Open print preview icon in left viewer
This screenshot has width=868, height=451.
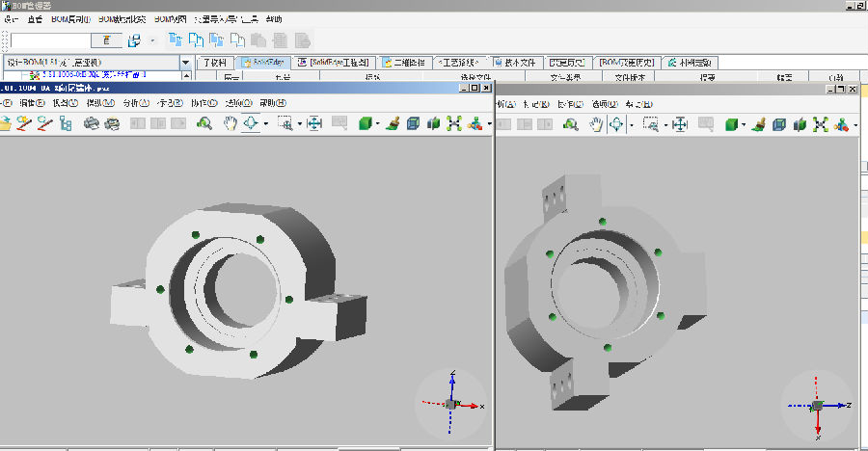[x=113, y=123]
